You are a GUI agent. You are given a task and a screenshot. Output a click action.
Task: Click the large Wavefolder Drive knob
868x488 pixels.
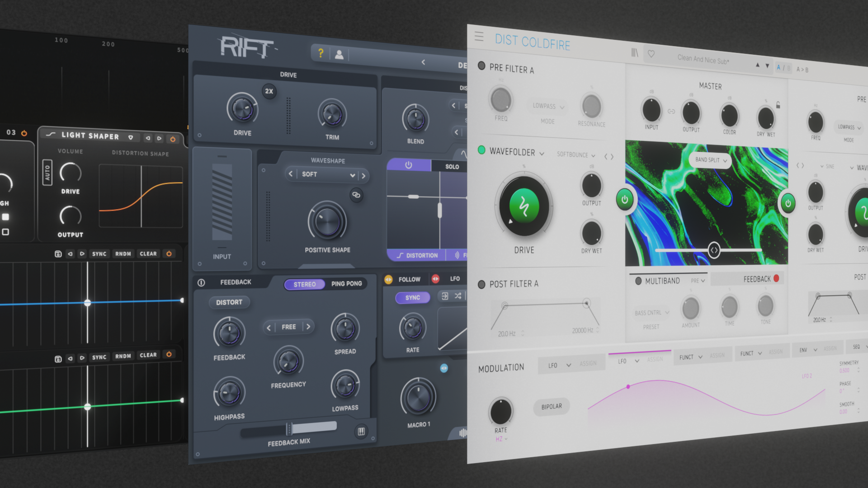(x=524, y=206)
